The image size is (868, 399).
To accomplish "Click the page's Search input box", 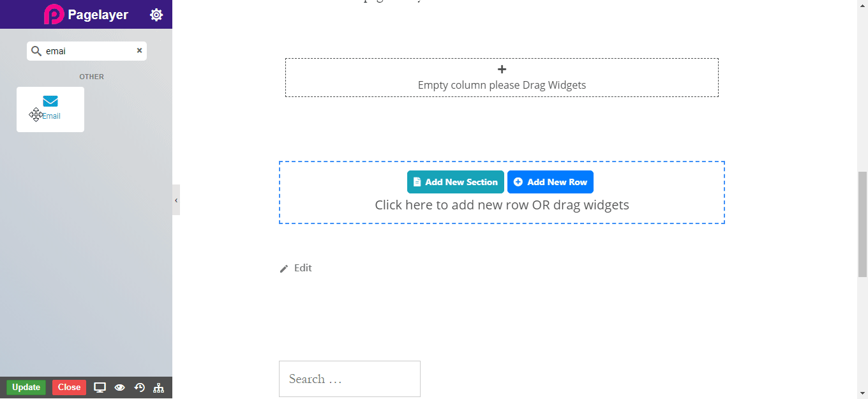I will 349,379.
